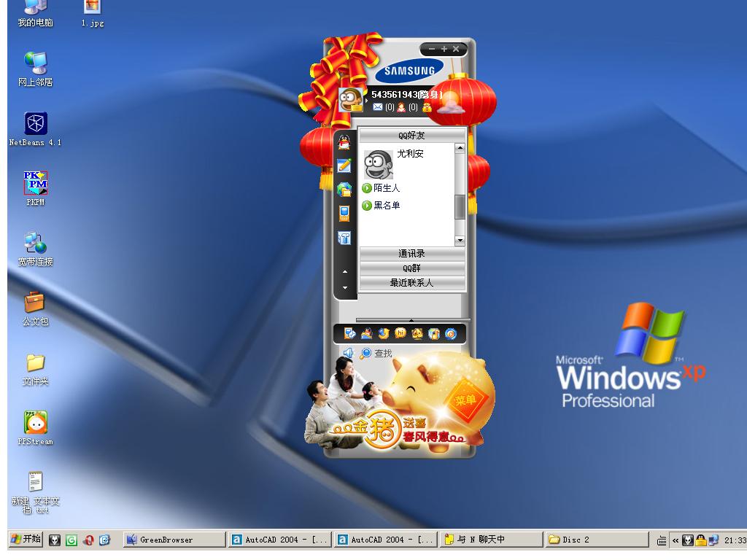Open the globe with folder sidebar icon

click(x=344, y=190)
